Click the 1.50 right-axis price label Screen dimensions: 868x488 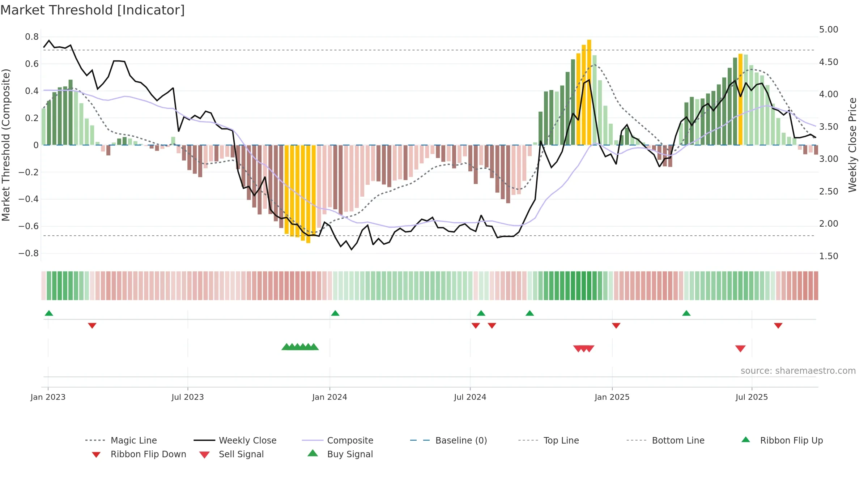(829, 256)
